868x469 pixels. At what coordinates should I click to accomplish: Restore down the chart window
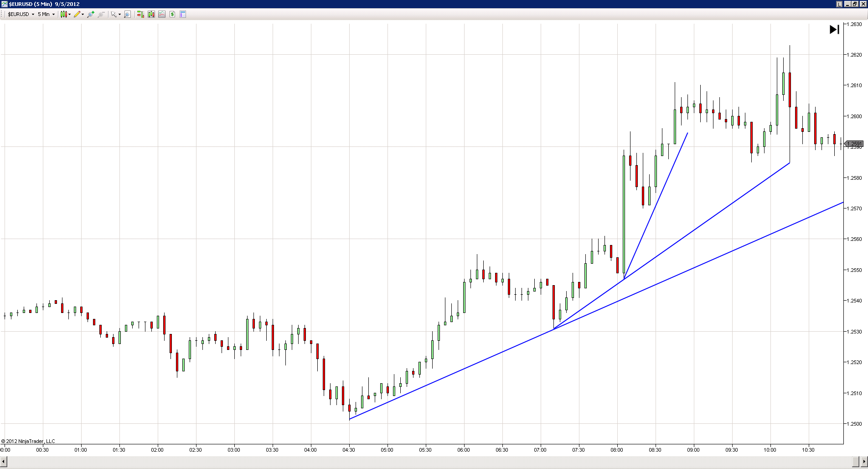tap(855, 4)
